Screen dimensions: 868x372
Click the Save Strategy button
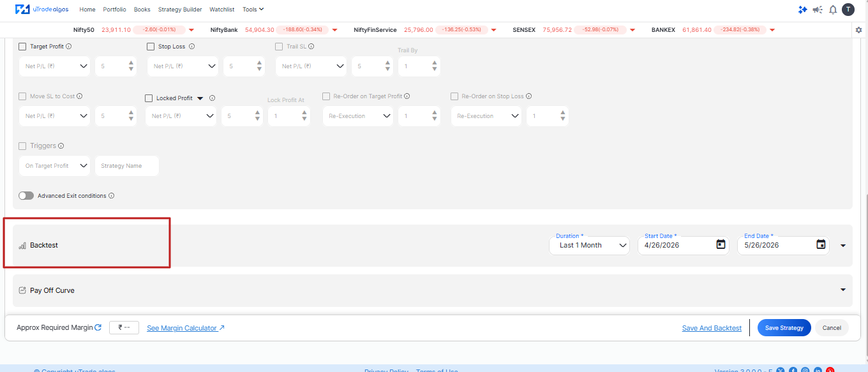pos(784,328)
